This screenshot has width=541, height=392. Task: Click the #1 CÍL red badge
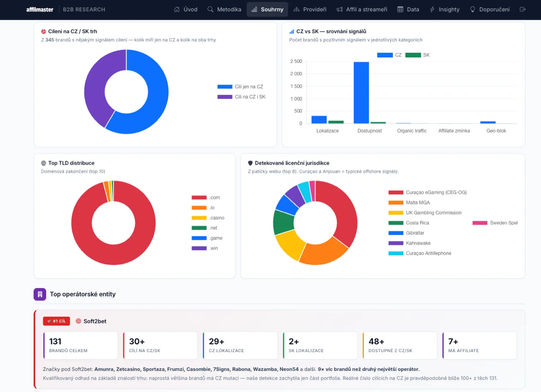57,321
